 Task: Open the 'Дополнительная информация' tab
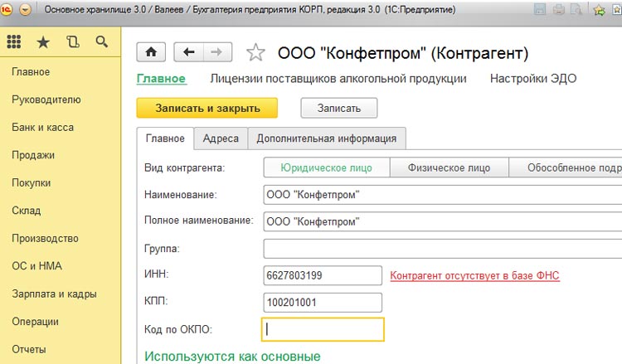[x=326, y=138]
